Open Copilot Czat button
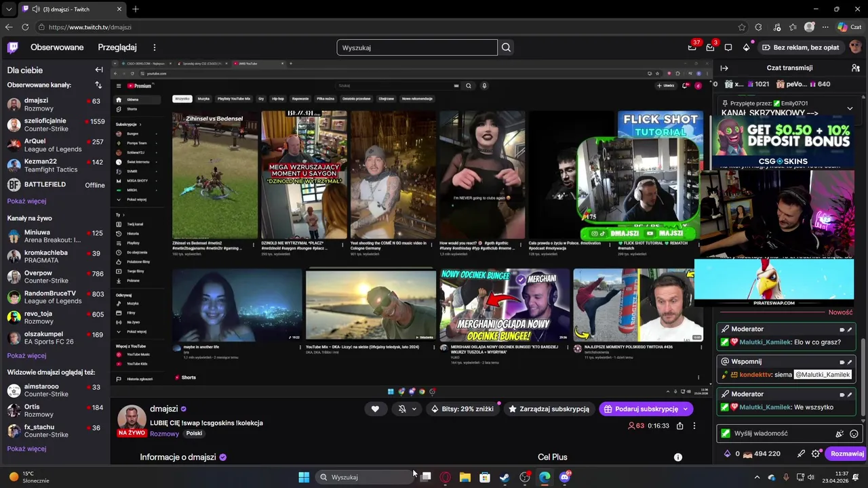This screenshot has height=488, width=868. coord(849,27)
